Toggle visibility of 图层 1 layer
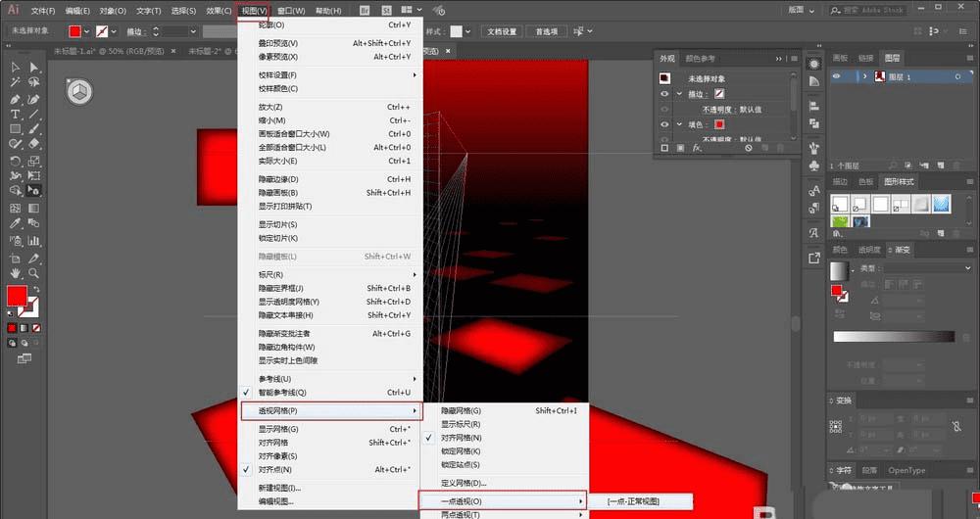The height and width of the screenshot is (519, 980). pos(836,76)
